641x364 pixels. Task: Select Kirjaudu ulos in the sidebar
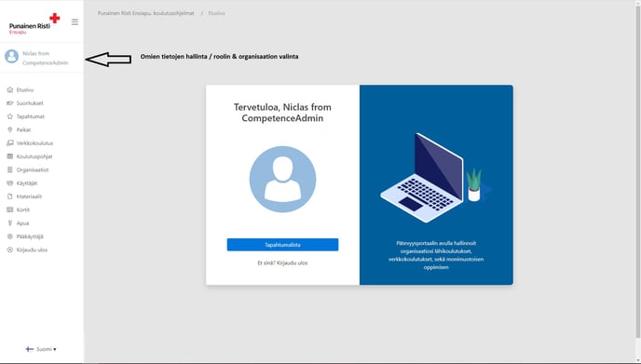click(x=32, y=250)
